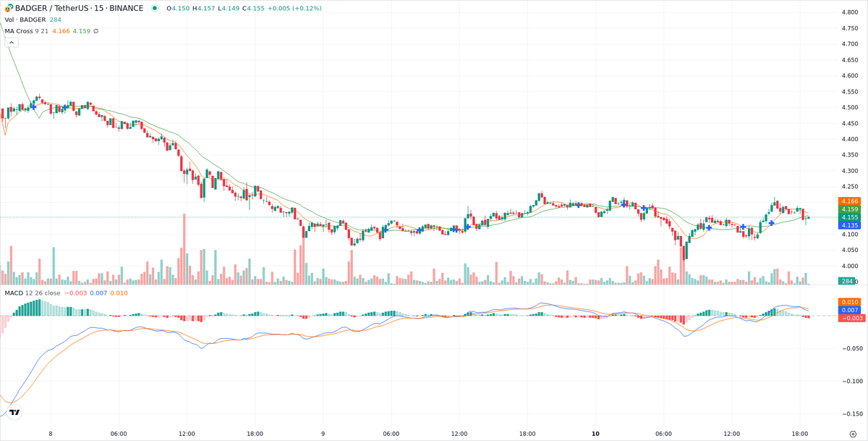The image size is (868, 441).
Task: Click the orange 0.010 MACD axis label
Action: 849,302
